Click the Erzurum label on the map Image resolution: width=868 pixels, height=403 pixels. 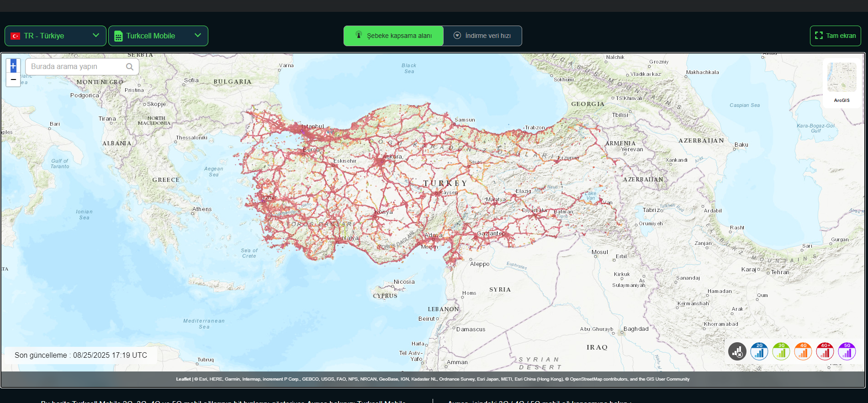coord(568,158)
